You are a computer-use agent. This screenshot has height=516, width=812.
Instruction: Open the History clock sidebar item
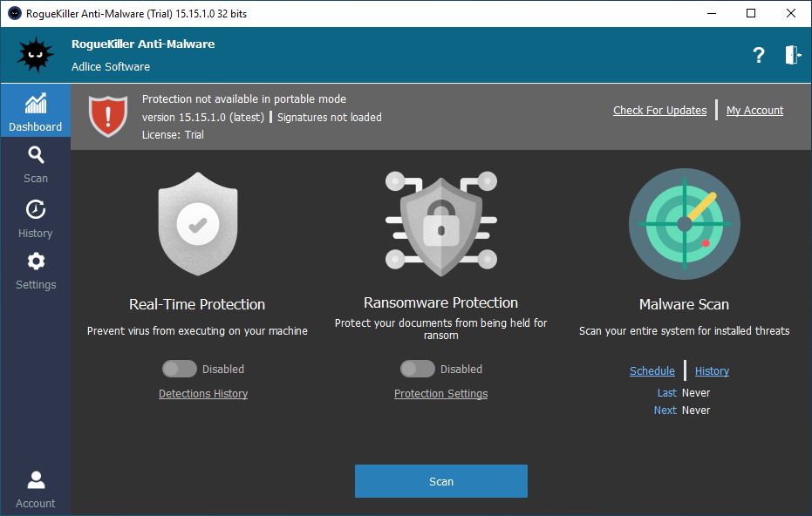[x=35, y=219]
